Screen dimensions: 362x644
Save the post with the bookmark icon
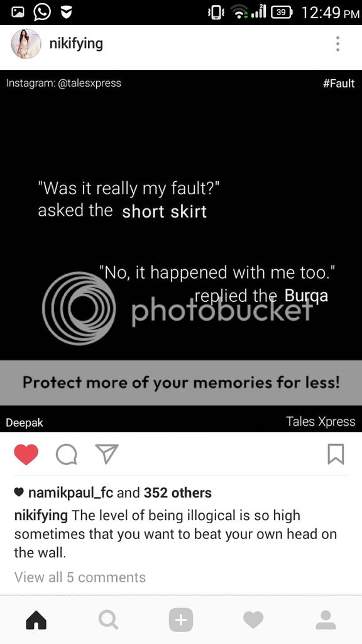click(x=336, y=454)
